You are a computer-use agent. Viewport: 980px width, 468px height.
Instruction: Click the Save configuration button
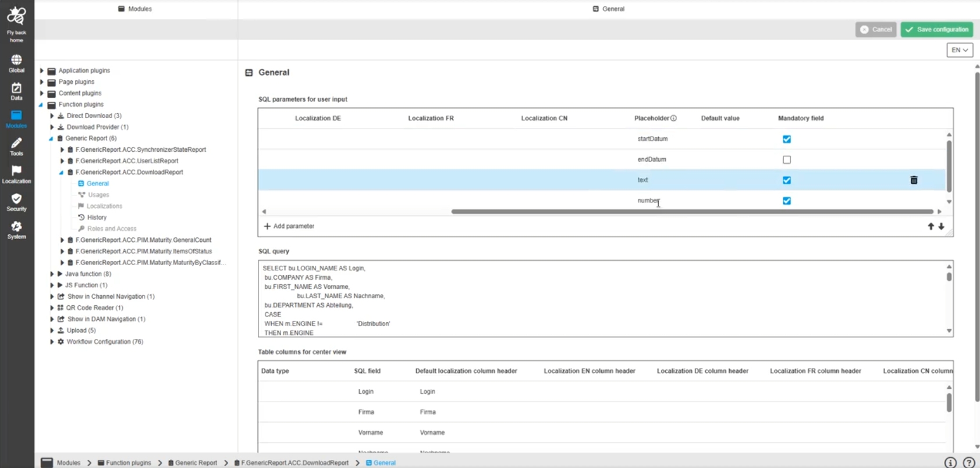(937, 29)
